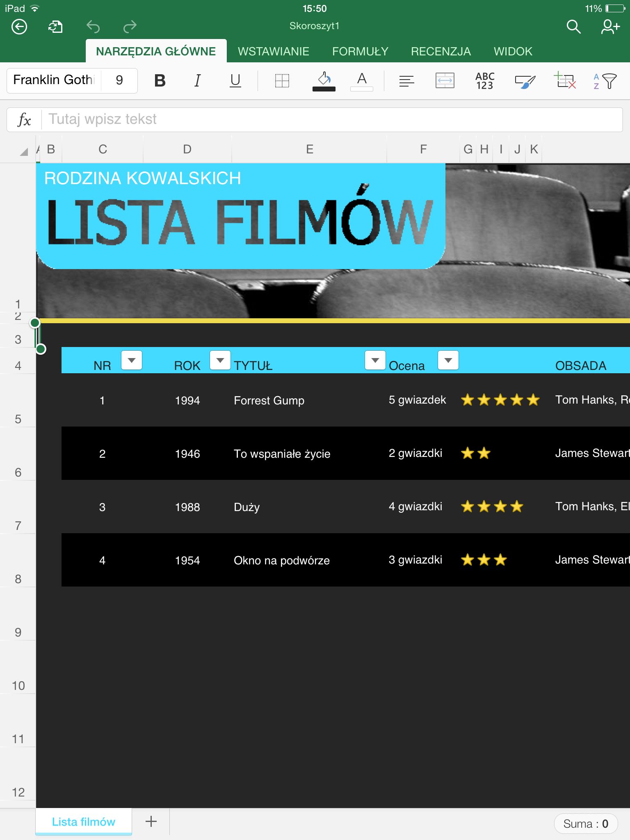Open the ABC 123 number format
The width and height of the screenshot is (630, 840).
[x=485, y=81]
